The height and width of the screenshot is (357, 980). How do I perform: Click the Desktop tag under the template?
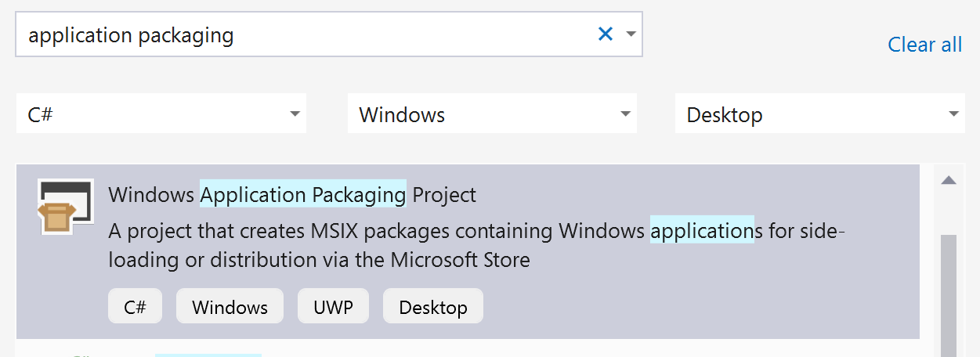coord(433,307)
